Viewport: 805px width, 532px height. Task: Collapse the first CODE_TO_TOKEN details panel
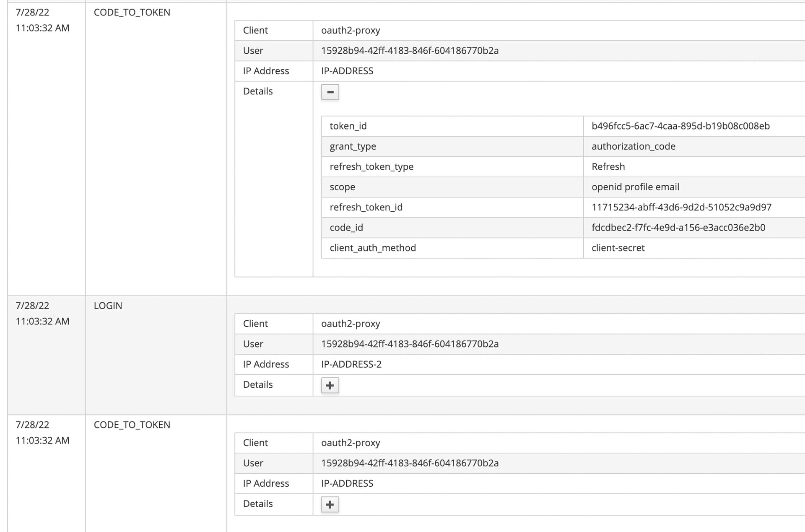tap(330, 92)
